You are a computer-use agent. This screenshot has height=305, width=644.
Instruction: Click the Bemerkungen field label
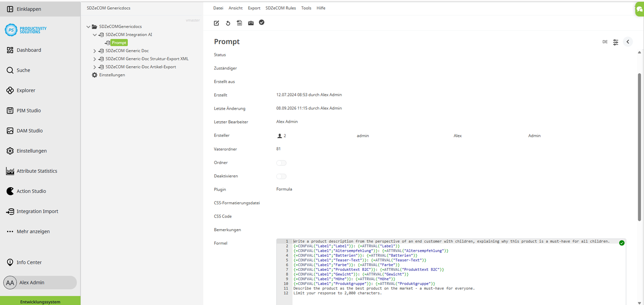(227, 230)
